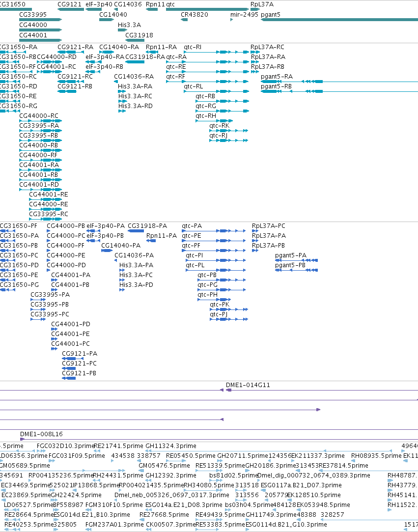Image resolution: width=418 pixels, height=532 pixels.
Task: Click the top-track CG44000 gene label
Action: (33, 25)
